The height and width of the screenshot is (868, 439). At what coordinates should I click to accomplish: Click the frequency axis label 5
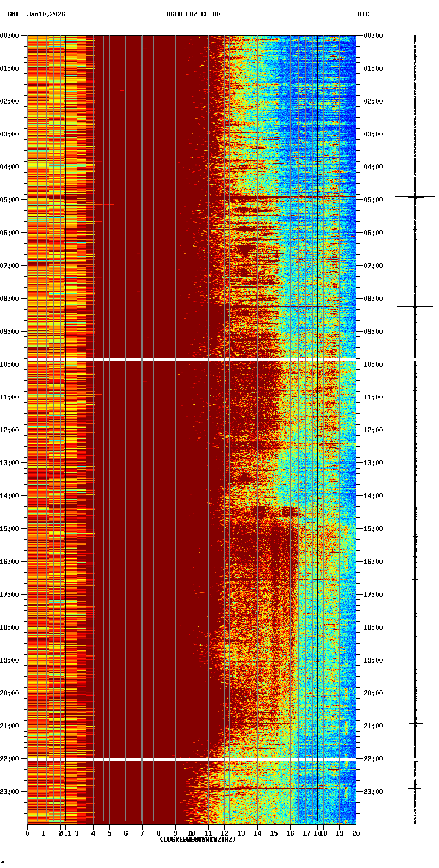coord(109,833)
